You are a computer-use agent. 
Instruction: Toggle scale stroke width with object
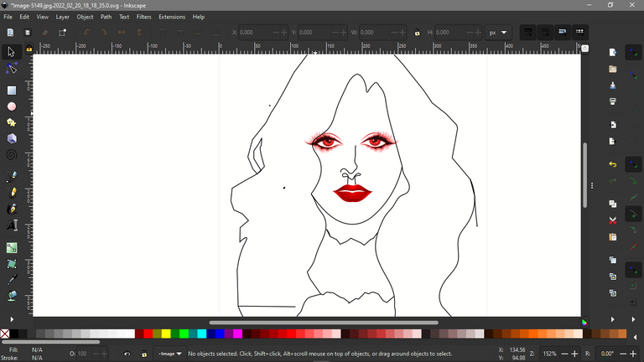[x=527, y=32]
